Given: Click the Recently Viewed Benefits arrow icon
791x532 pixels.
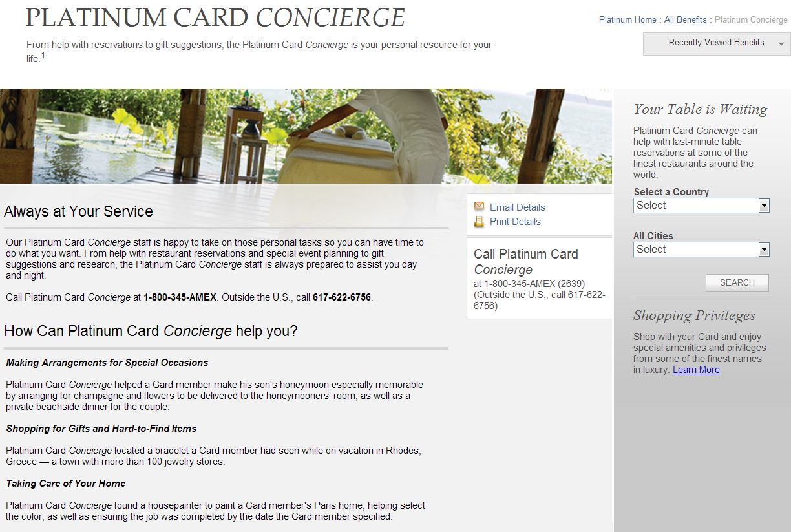Looking at the screenshot, I should (x=781, y=44).
